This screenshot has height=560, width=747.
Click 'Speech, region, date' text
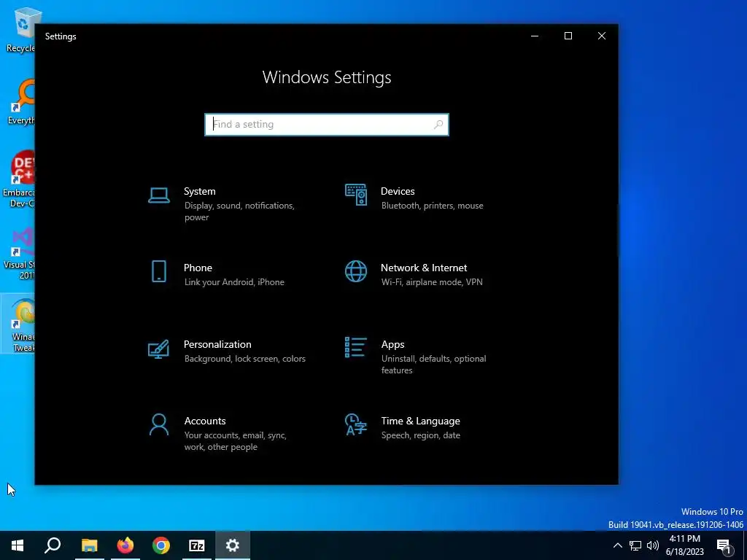click(421, 435)
